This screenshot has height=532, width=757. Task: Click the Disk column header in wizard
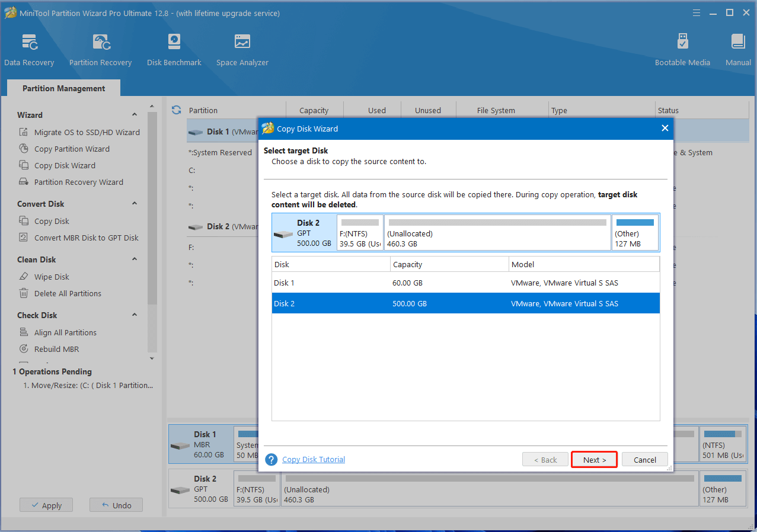pos(331,264)
